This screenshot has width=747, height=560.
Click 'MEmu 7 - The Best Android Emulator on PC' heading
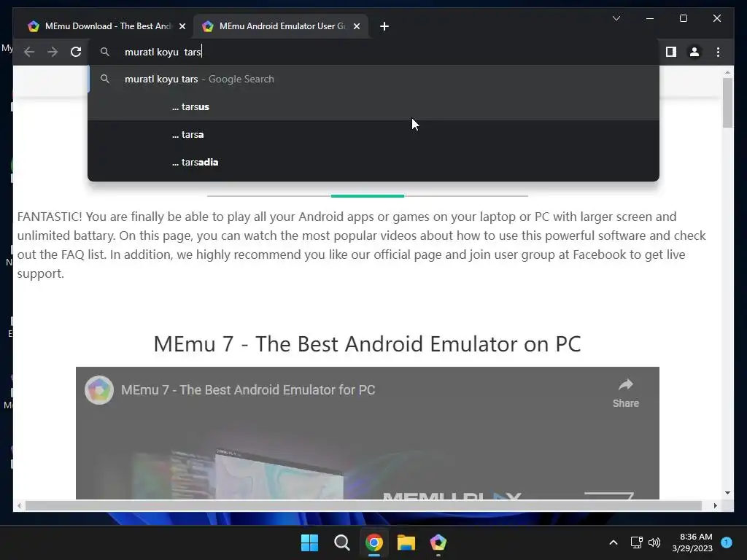[x=368, y=344]
